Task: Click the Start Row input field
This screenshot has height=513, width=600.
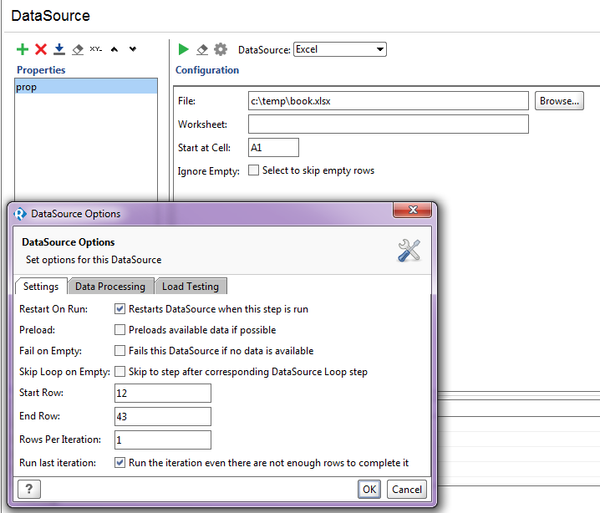Action: (162, 394)
